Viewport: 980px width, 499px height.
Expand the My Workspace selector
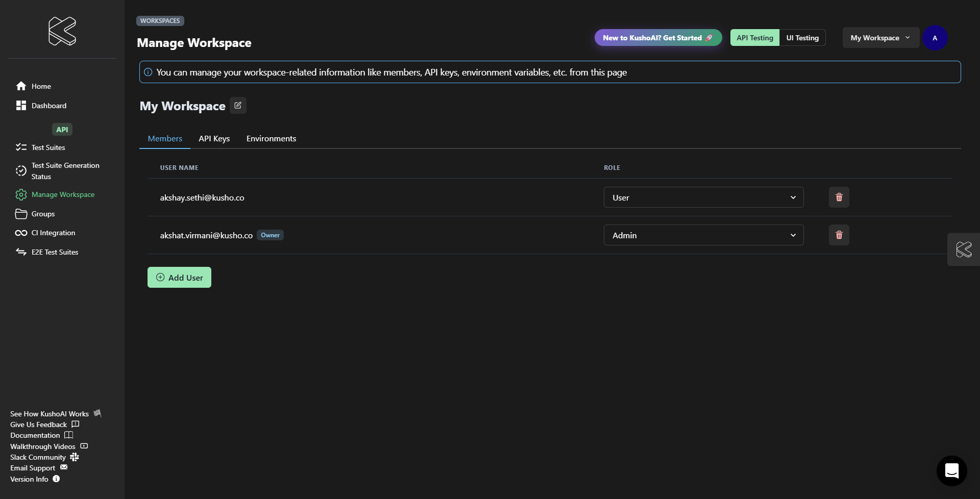[x=881, y=38]
